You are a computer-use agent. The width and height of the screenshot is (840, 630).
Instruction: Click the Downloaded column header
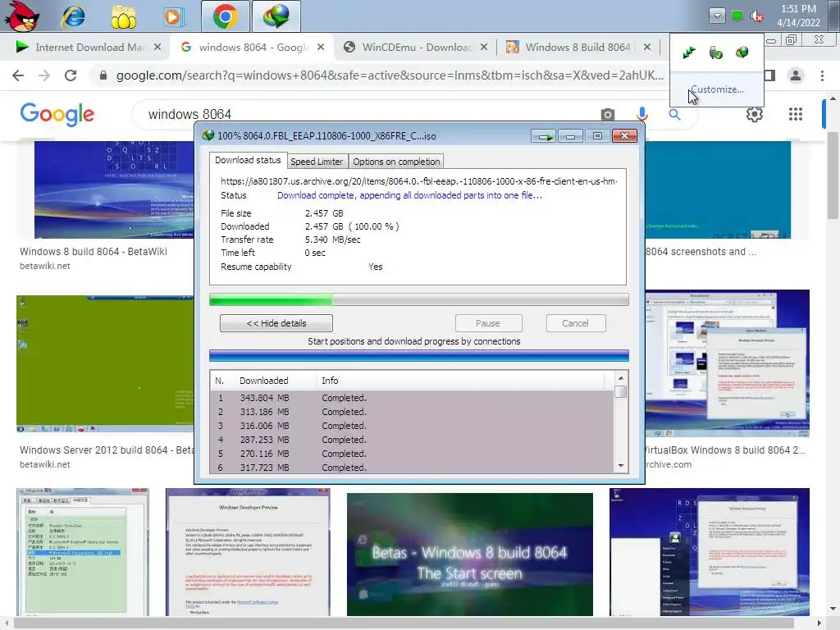[276, 381]
